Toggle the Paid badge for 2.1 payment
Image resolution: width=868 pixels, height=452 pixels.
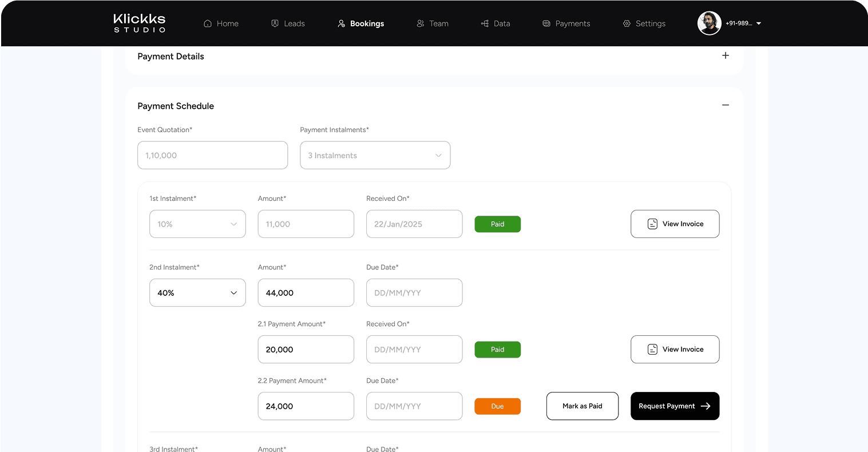tap(497, 349)
